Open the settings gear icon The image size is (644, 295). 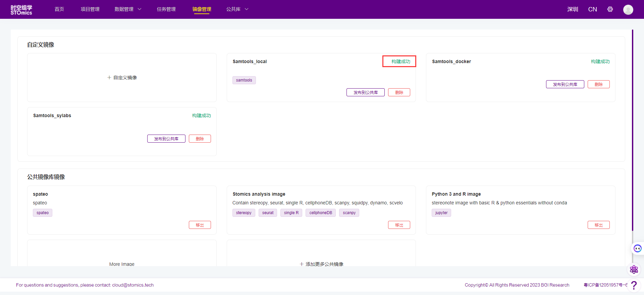point(610,9)
